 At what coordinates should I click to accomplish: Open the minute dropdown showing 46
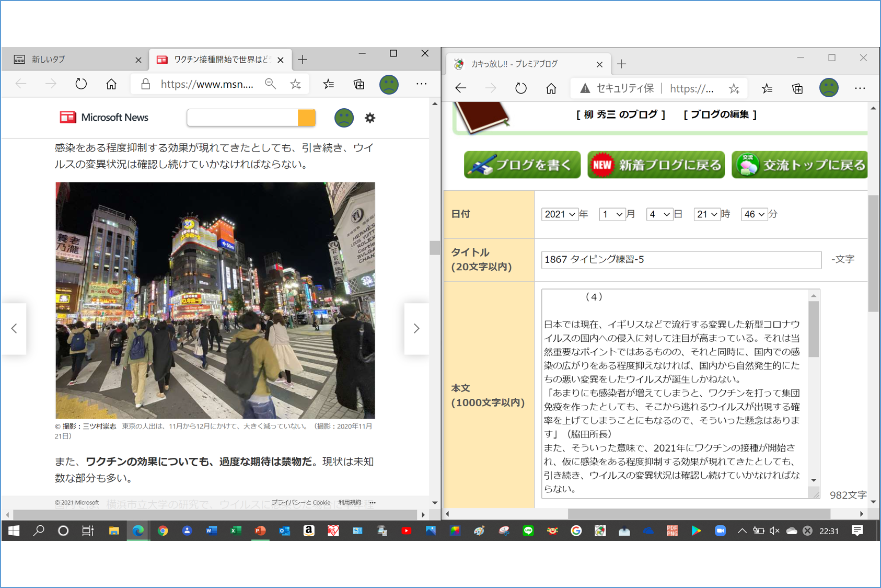click(755, 214)
